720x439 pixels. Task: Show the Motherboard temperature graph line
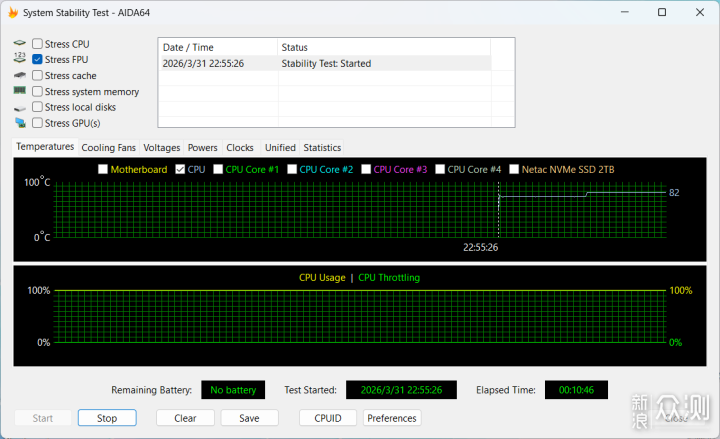(x=103, y=169)
